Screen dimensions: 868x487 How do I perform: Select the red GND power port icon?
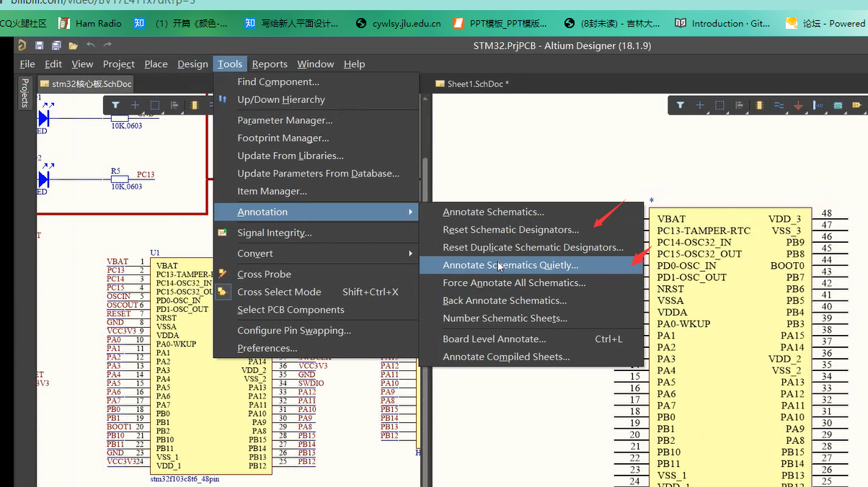(x=798, y=104)
